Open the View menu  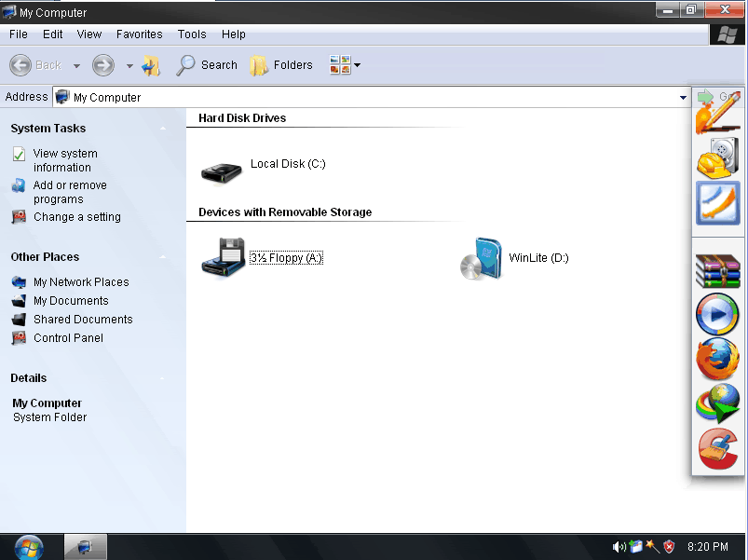pos(89,34)
